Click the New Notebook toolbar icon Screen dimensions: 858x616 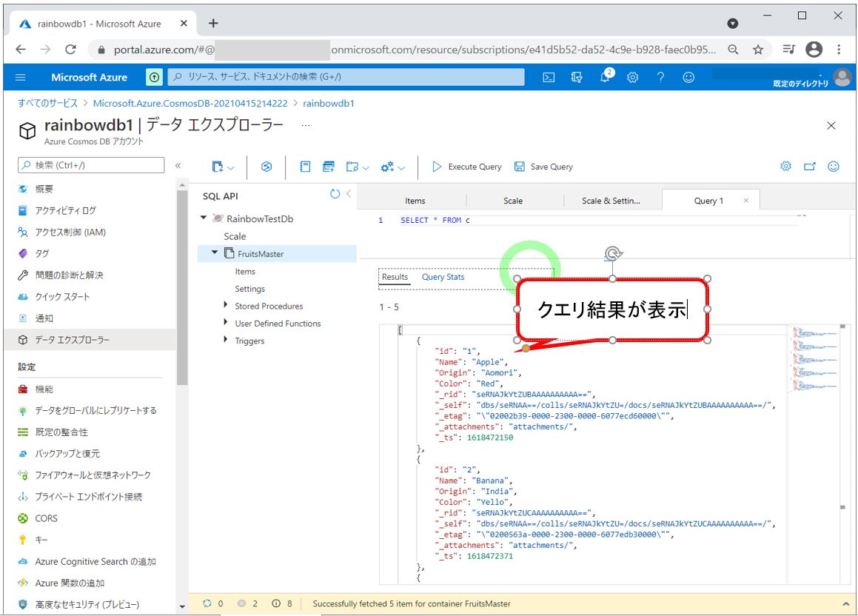pos(305,167)
